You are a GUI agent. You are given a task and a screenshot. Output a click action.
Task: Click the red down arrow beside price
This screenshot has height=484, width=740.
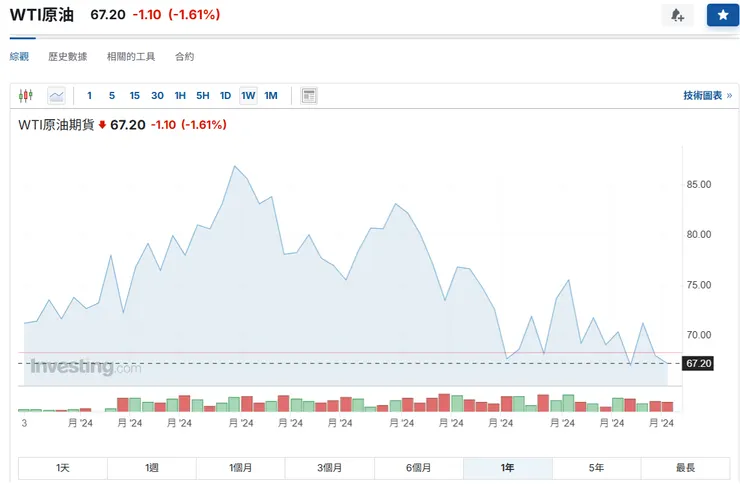tap(102, 125)
